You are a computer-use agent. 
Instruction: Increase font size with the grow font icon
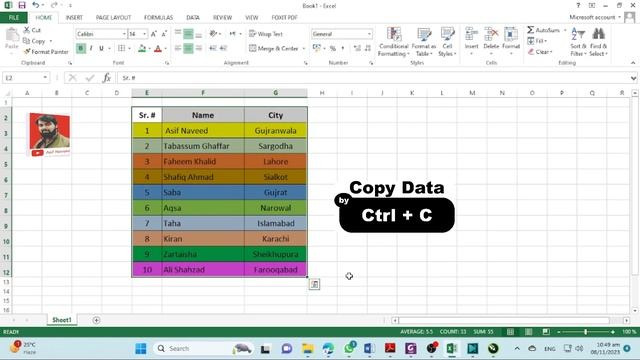point(153,34)
